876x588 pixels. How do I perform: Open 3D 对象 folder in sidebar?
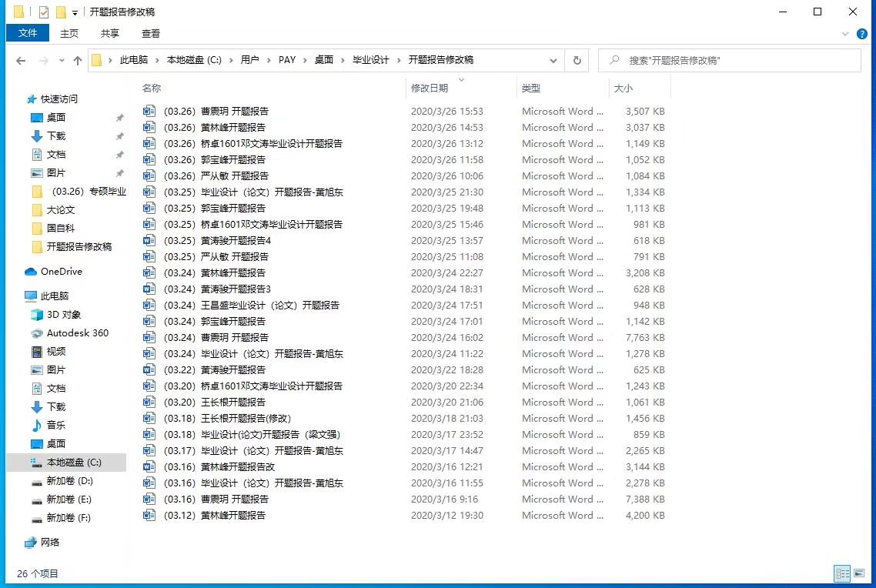coord(64,315)
